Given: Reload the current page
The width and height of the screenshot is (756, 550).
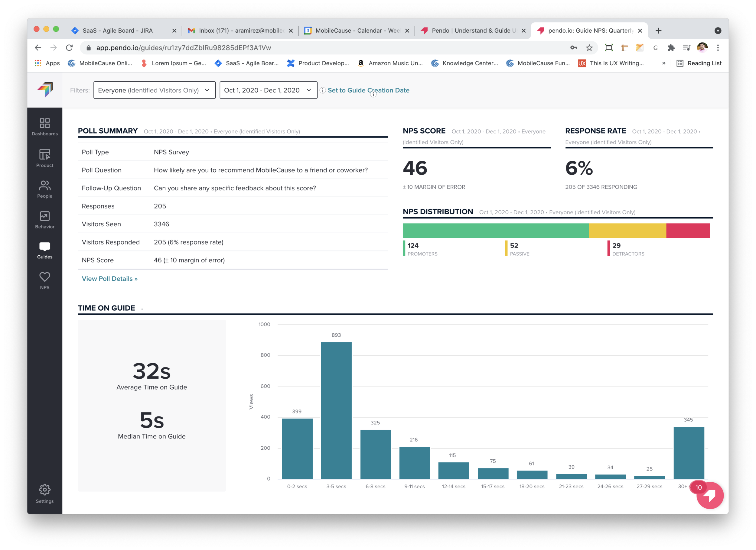Looking at the screenshot, I should [69, 48].
